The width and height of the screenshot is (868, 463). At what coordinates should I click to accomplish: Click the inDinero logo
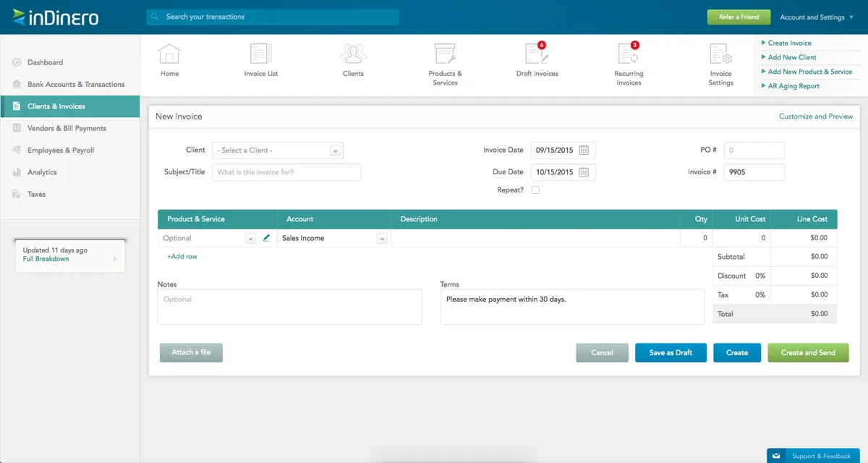point(56,17)
